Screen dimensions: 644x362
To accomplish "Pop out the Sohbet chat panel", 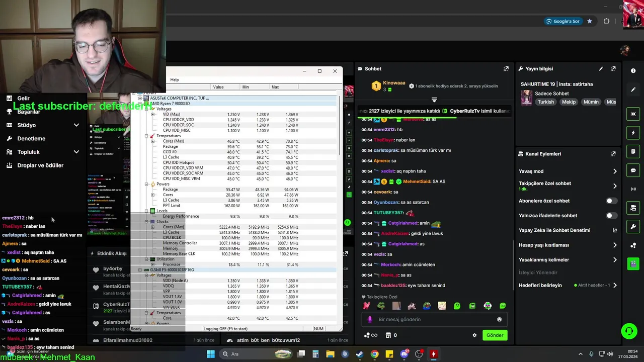I will 506,69.
